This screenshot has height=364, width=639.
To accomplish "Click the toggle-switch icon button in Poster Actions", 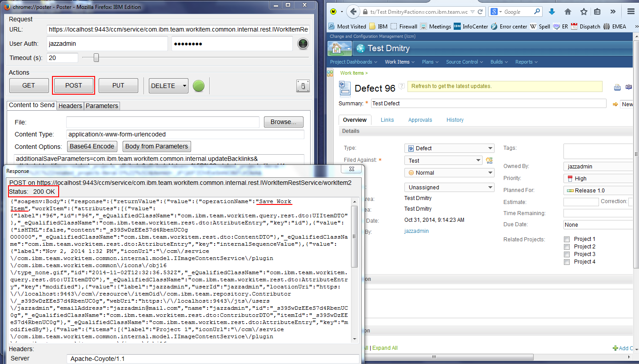I will pyautogui.click(x=303, y=86).
